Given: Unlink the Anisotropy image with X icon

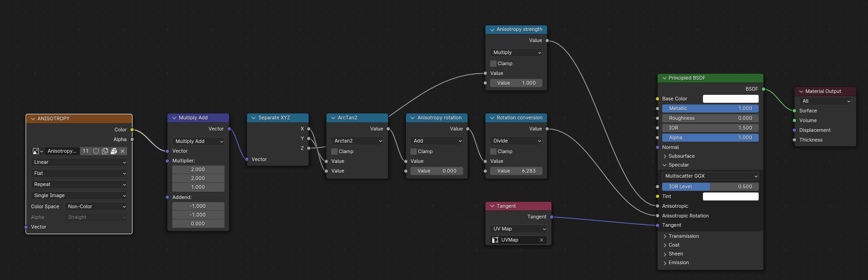Looking at the screenshot, I should tap(123, 151).
